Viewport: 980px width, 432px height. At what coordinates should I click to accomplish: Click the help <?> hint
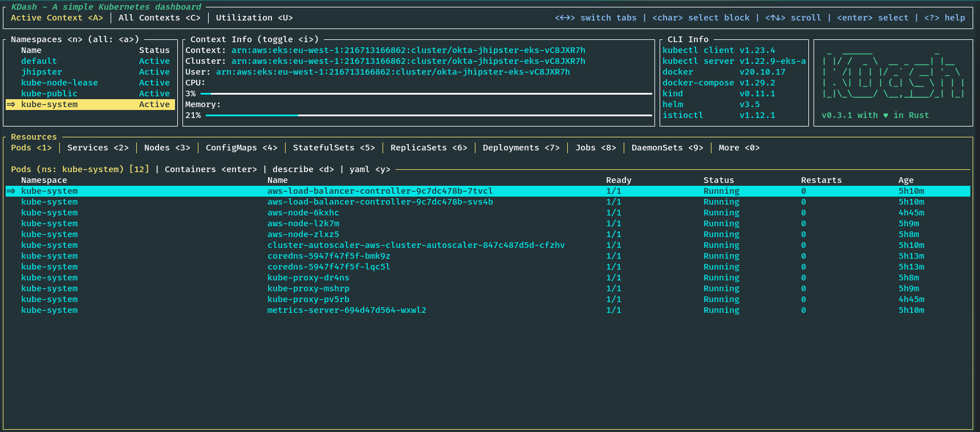pyautogui.click(x=945, y=18)
